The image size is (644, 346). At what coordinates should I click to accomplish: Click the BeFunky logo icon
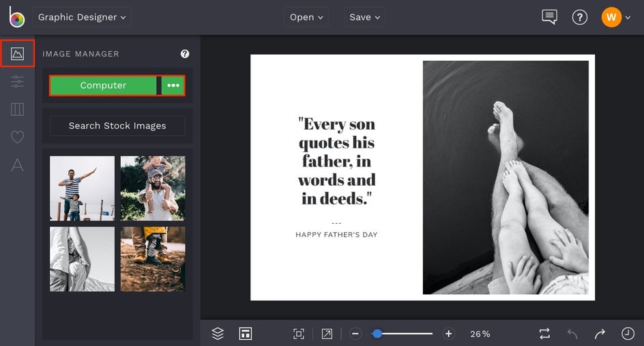(x=17, y=17)
